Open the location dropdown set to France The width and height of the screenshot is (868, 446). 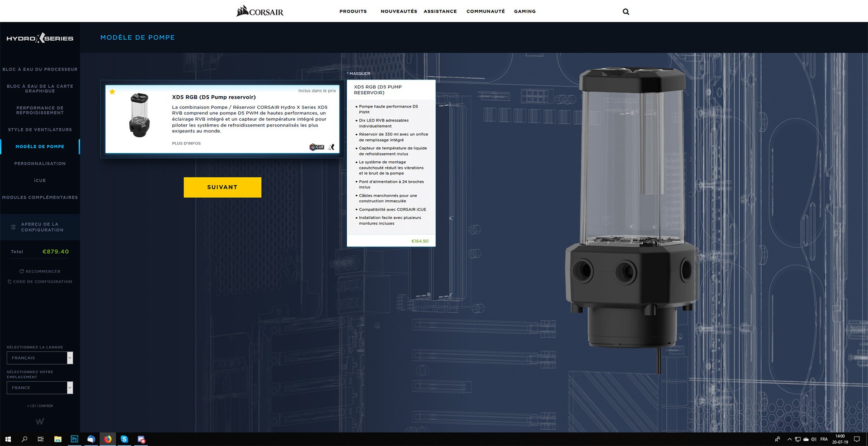40,388
